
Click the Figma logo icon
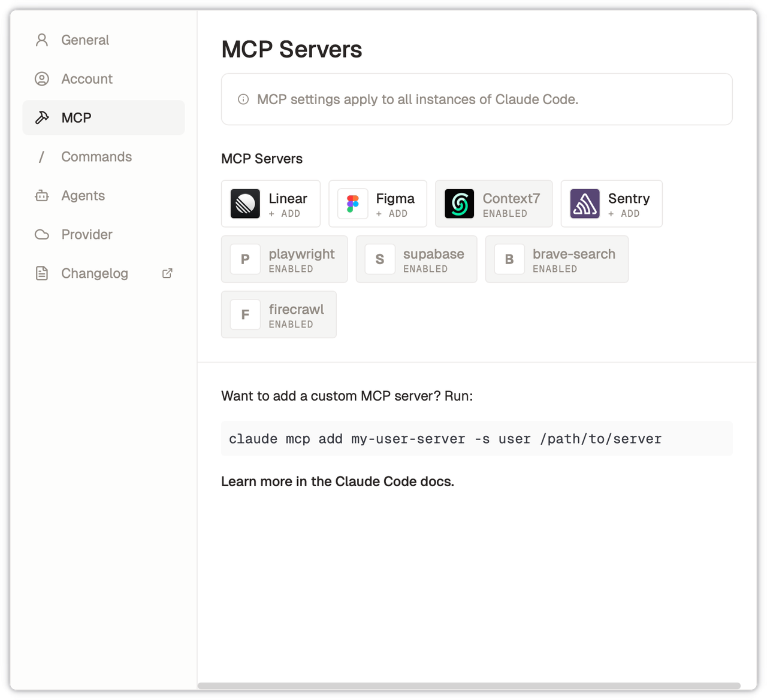pyautogui.click(x=352, y=204)
